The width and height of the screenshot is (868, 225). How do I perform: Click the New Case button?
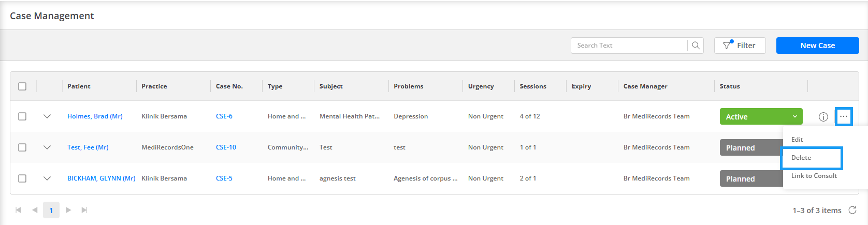click(817, 46)
